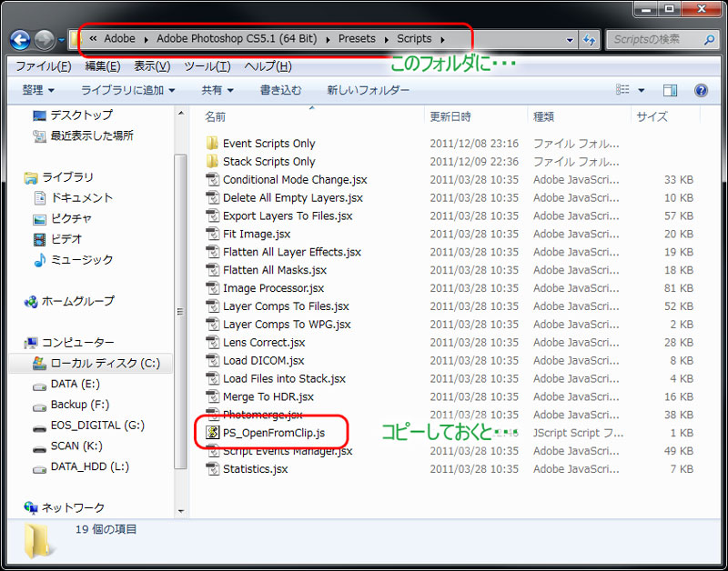Expand the address bar history dropdown
The width and height of the screenshot is (728, 571).
tap(570, 40)
